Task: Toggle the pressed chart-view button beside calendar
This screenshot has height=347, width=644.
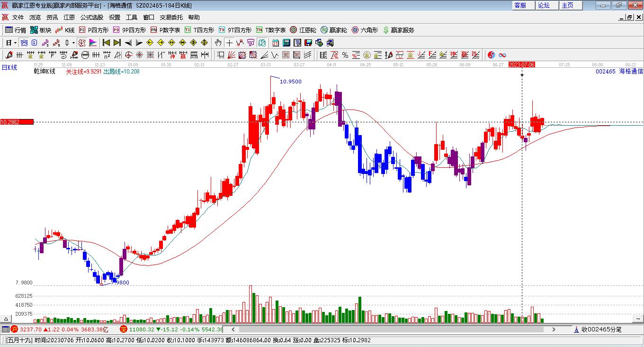Action: pos(263,43)
